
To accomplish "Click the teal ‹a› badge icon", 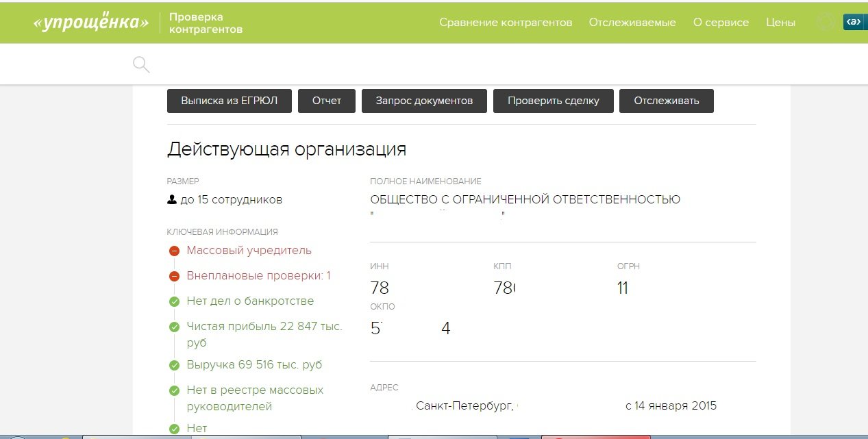I will (854, 22).
